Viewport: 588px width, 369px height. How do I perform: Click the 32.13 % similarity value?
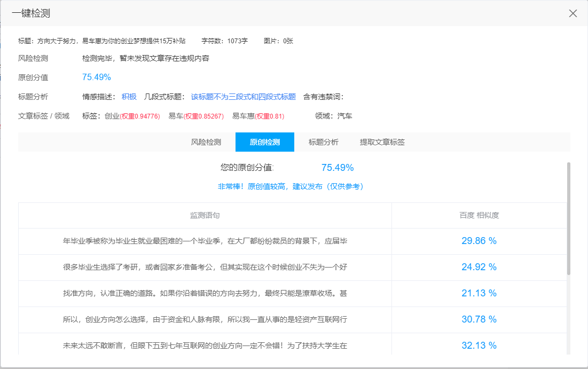coord(479,346)
